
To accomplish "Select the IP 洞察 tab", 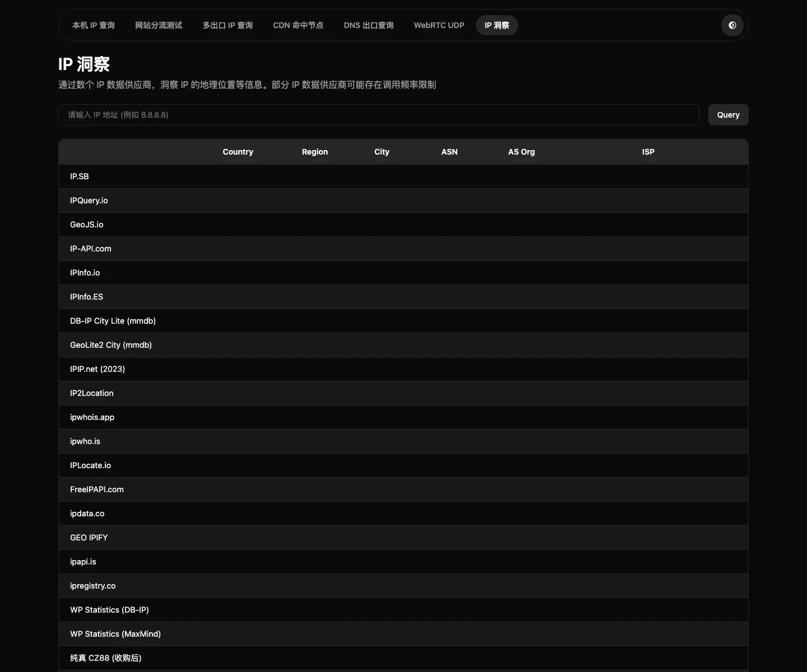I will (497, 25).
